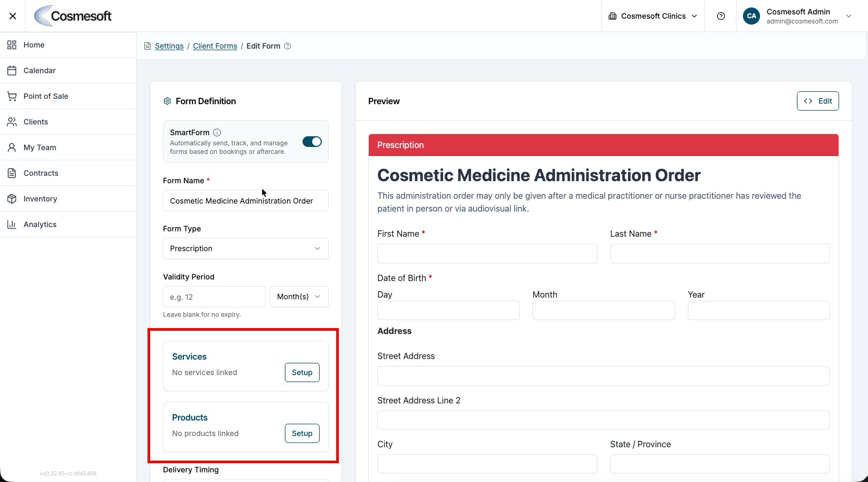Open the Clients section

(68, 122)
